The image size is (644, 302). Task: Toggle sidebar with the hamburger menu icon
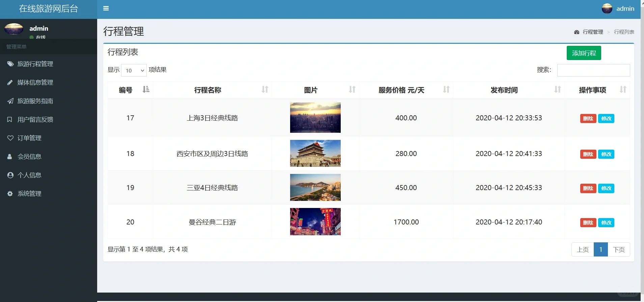[106, 8]
